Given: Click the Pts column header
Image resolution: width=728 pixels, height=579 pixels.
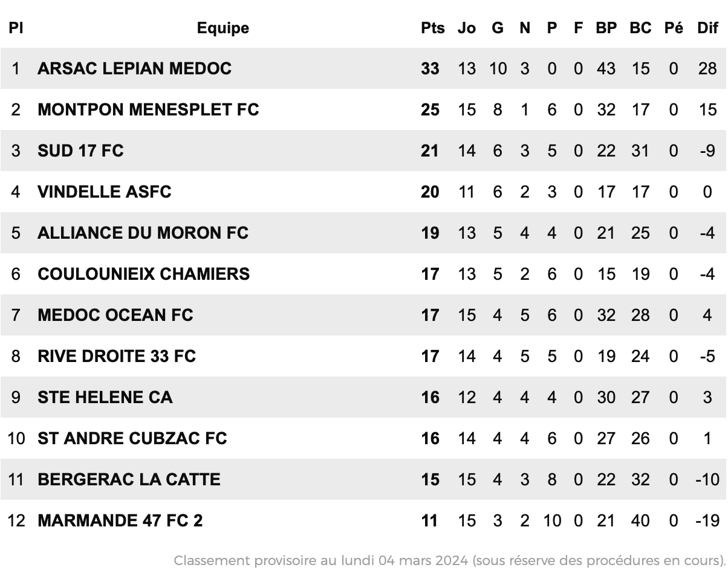Looking at the screenshot, I should 432,28.
